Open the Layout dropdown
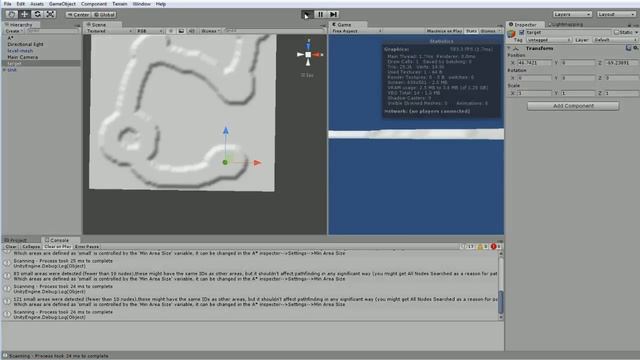The width and height of the screenshot is (640, 360). [x=616, y=14]
